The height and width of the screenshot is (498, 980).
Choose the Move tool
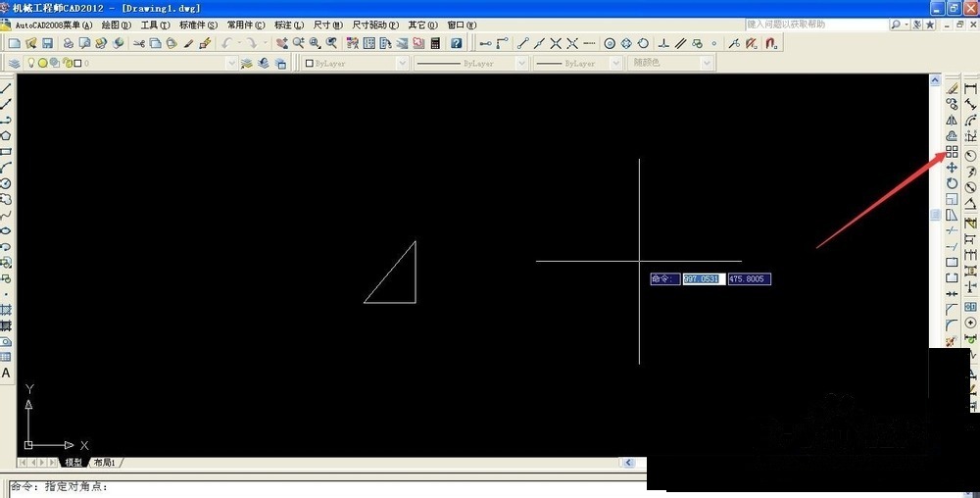[x=952, y=168]
